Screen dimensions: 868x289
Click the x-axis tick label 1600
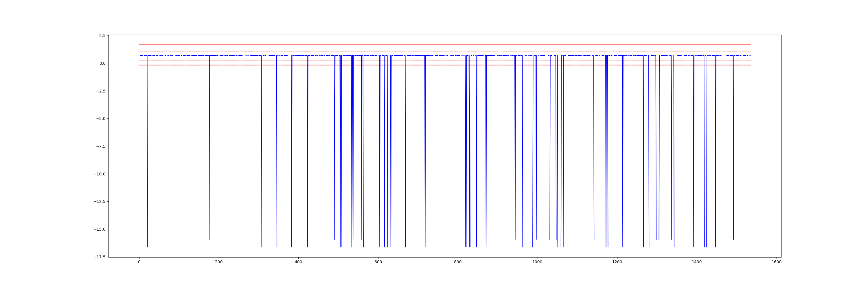[777, 262]
